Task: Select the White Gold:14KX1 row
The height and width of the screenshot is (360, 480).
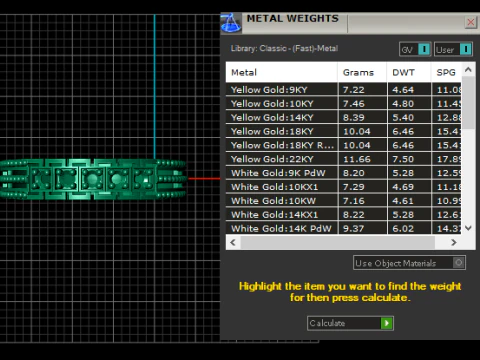Action: tap(344, 215)
